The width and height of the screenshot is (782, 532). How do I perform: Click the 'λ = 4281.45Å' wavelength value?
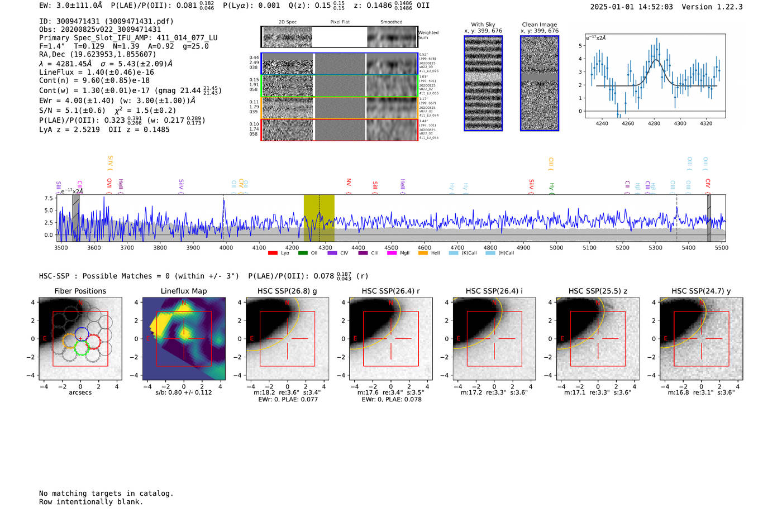(x=65, y=64)
